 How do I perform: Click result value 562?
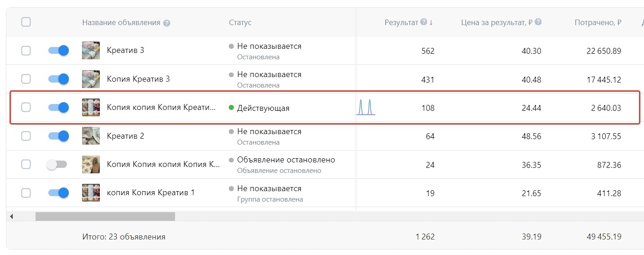428,51
